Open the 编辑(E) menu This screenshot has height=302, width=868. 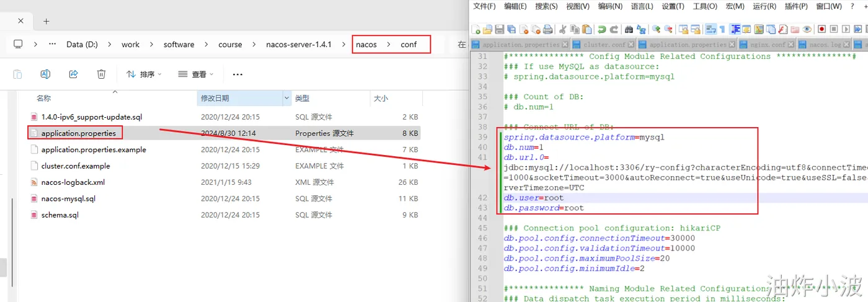point(515,6)
